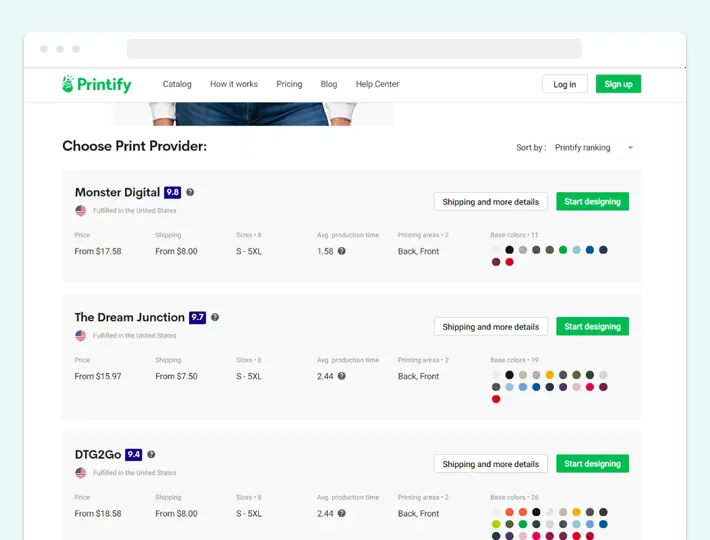Select Monster Digital's black color swatch
The image size is (710, 540).
pos(509,250)
